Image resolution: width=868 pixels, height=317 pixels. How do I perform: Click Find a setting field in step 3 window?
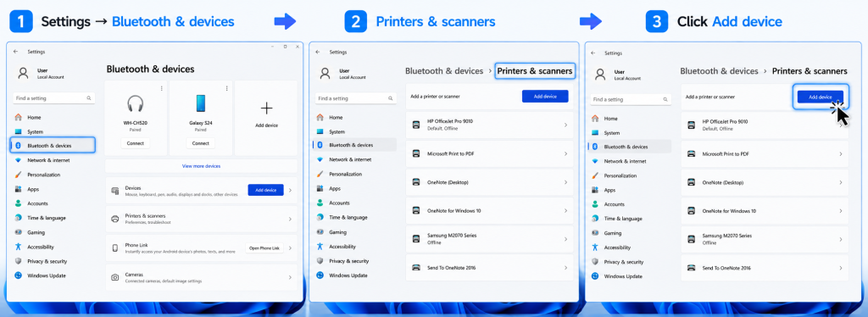coord(631,99)
